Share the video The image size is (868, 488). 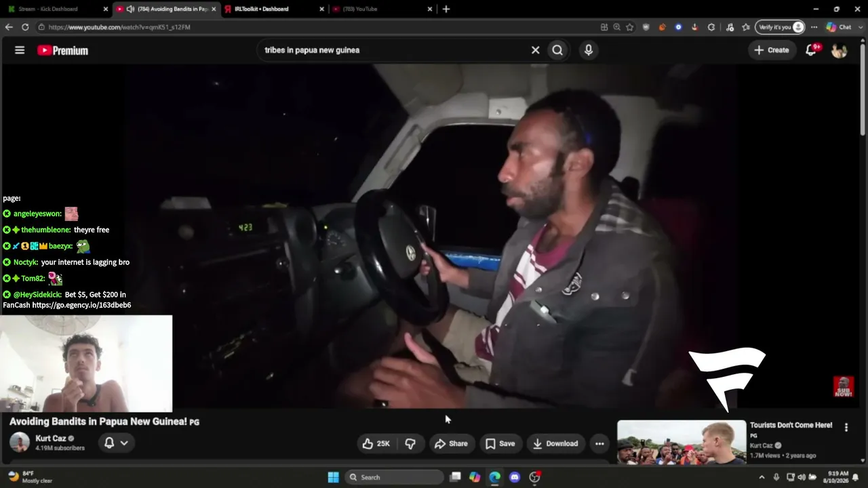451,443
